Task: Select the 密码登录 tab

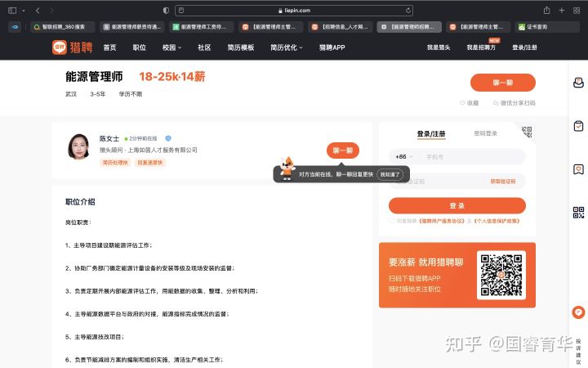Action: point(485,133)
